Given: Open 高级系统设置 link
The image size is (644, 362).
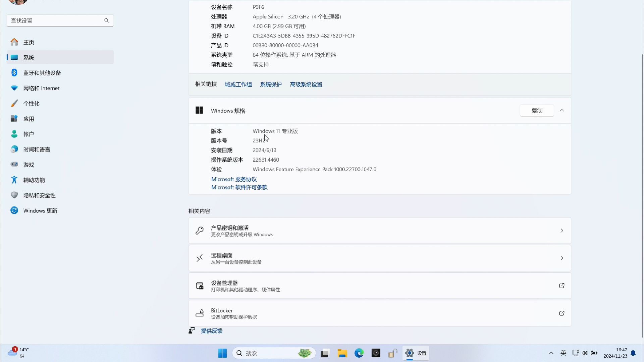Looking at the screenshot, I should [x=306, y=84].
